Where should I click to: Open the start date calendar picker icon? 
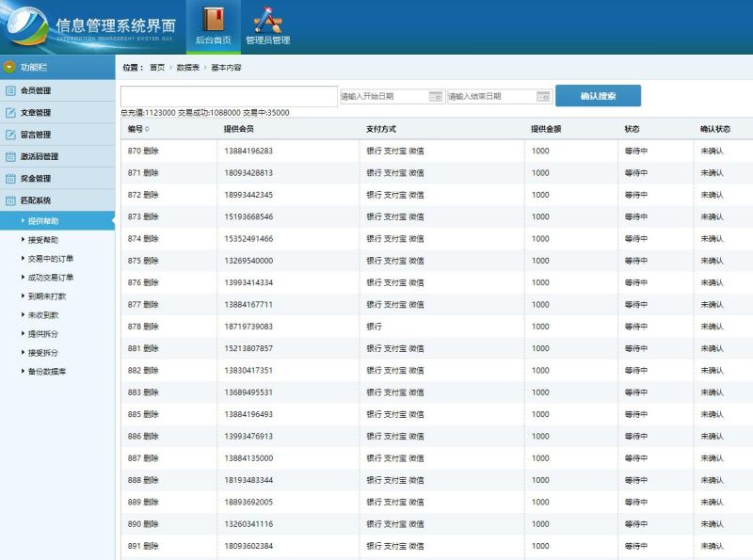[x=434, y=95]
